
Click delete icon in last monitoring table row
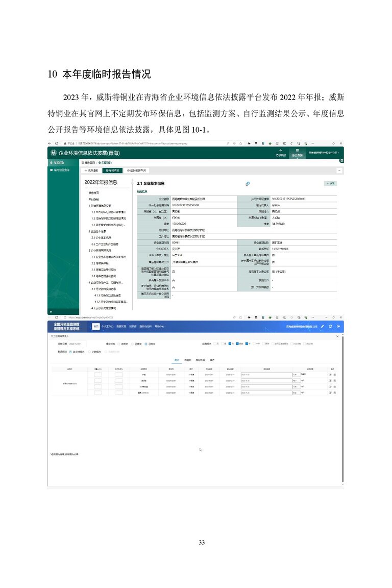(x=335, y=393)
